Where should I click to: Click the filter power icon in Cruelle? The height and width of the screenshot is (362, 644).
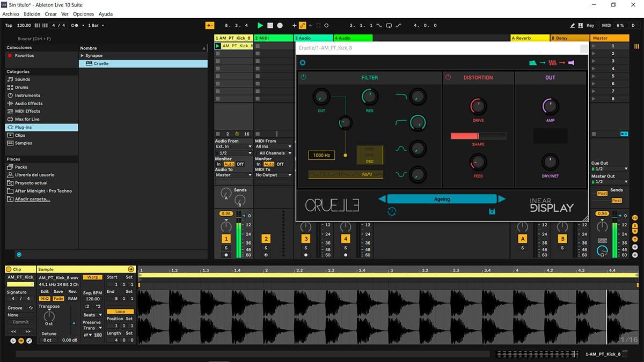[303, 77]
